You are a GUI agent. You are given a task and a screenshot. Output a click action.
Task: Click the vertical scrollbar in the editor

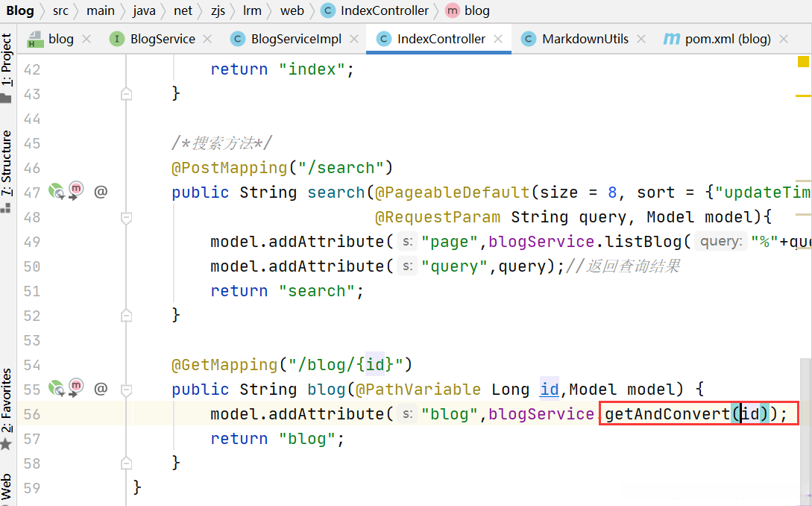[805, 431]
